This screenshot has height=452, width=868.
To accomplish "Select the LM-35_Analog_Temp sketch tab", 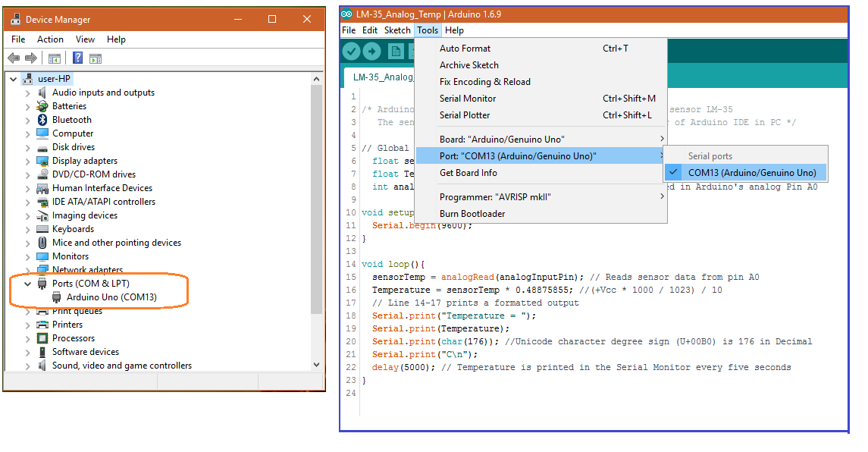I will [379, 77].
